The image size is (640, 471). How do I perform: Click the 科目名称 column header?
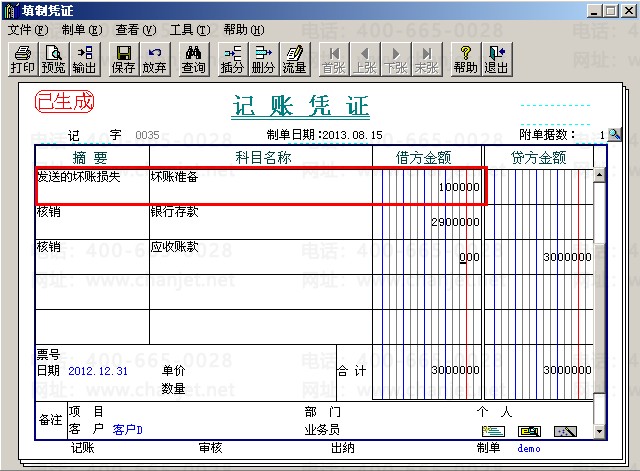pyautogui.click(x=264, y=158)
